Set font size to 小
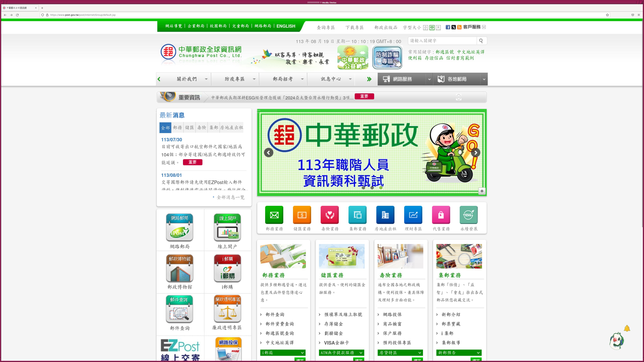The image size is (644, 362). coord(425,27)
